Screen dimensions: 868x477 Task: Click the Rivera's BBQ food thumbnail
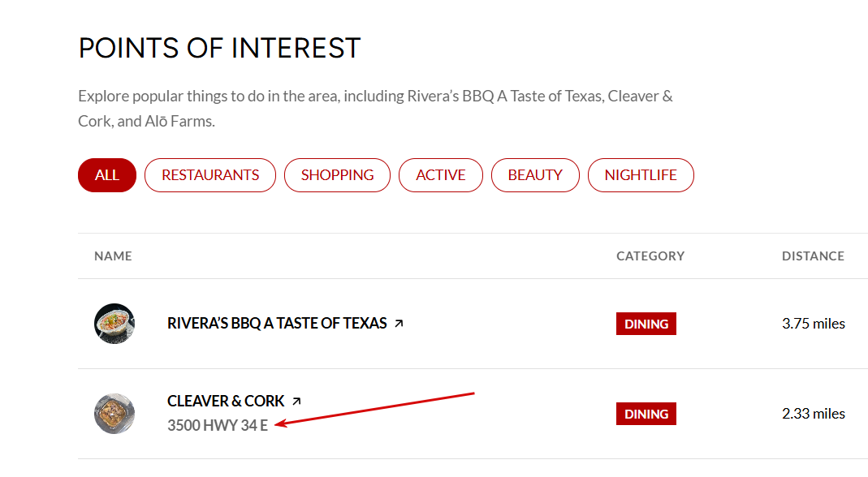(114, 324)
